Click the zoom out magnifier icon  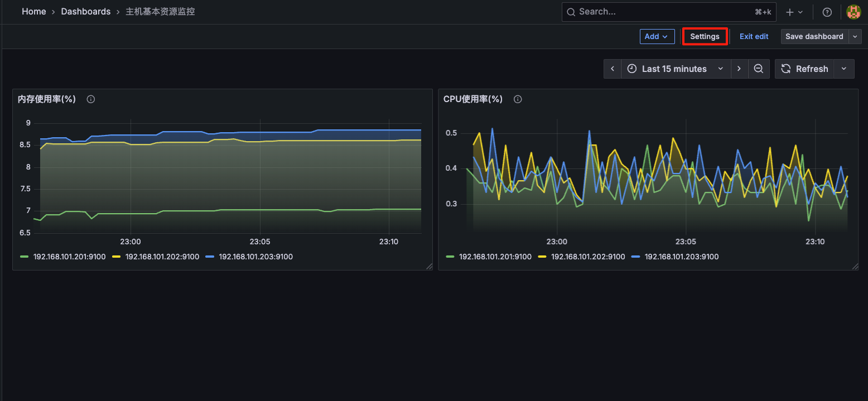759,69
